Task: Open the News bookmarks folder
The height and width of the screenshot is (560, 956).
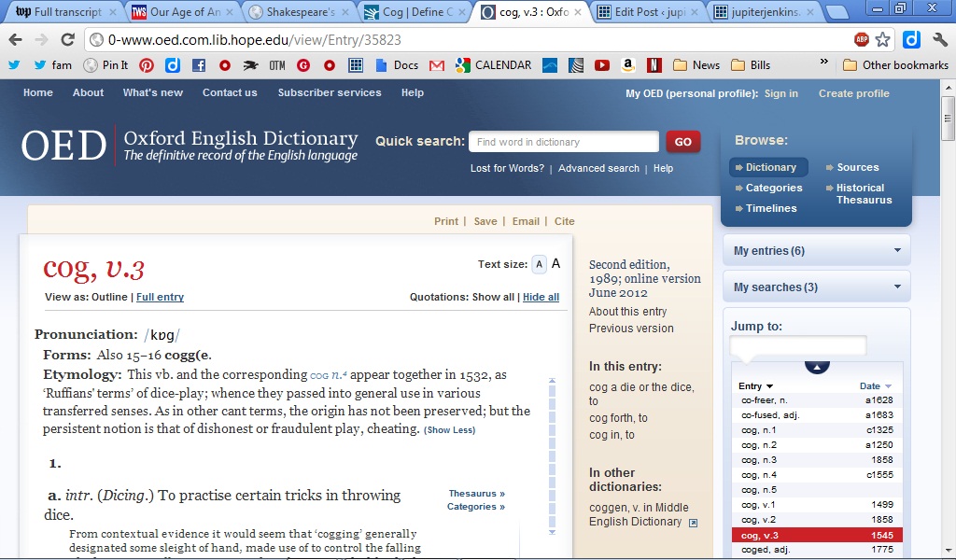Action: tap(696, 65)
